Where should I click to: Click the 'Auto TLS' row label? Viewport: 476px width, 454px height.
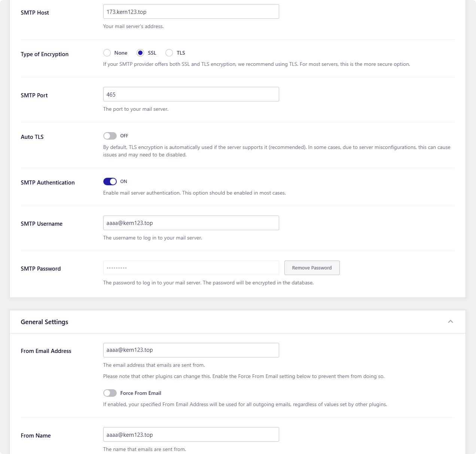[32, 137]
